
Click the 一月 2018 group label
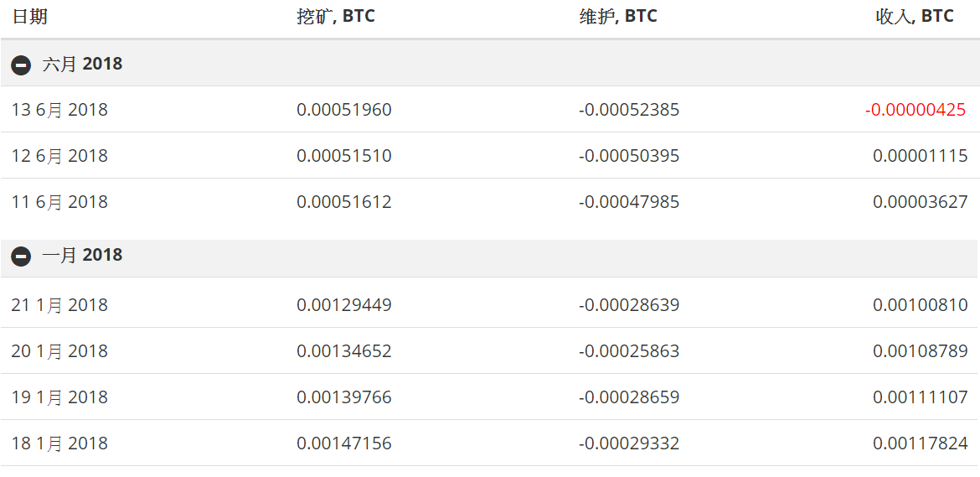82,255
